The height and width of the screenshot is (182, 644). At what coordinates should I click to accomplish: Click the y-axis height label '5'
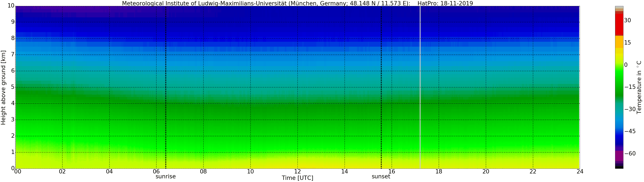click(13, 87)
